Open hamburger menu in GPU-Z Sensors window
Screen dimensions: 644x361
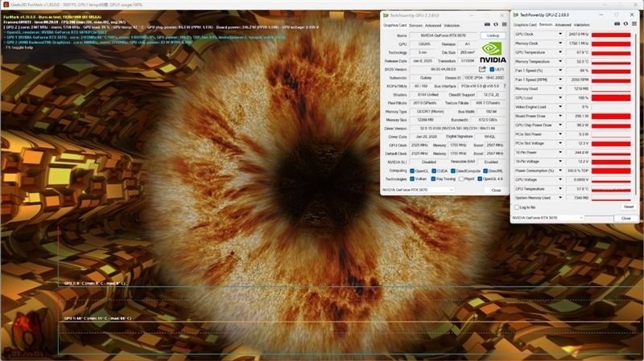(634, 24)
